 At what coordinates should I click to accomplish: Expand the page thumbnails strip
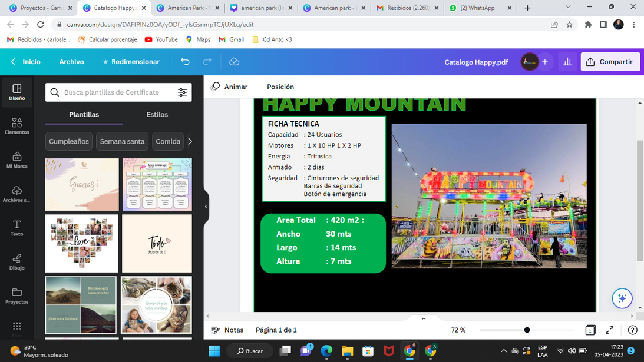click(424, 318)
